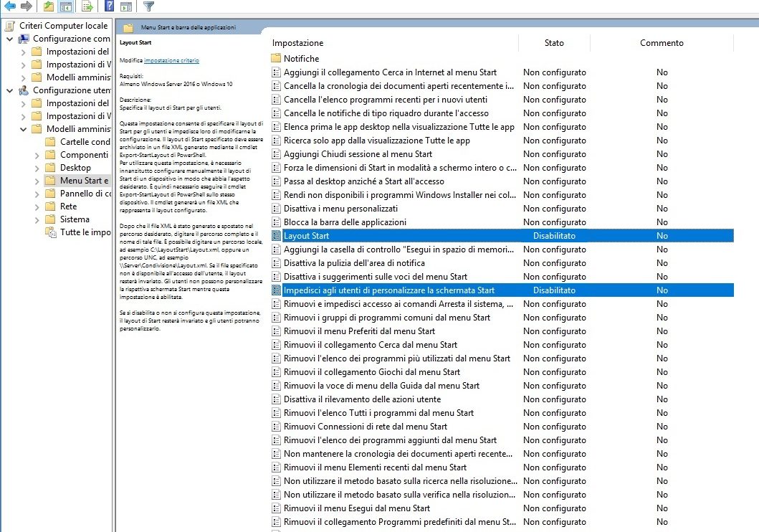Open the Notifiche folder in list
Image resolution: width=759 pixels, height=532 pixels.
301,59
